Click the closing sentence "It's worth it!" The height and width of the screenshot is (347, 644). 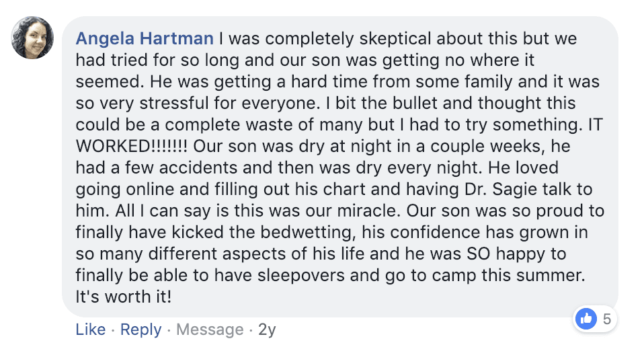[124, 297]
